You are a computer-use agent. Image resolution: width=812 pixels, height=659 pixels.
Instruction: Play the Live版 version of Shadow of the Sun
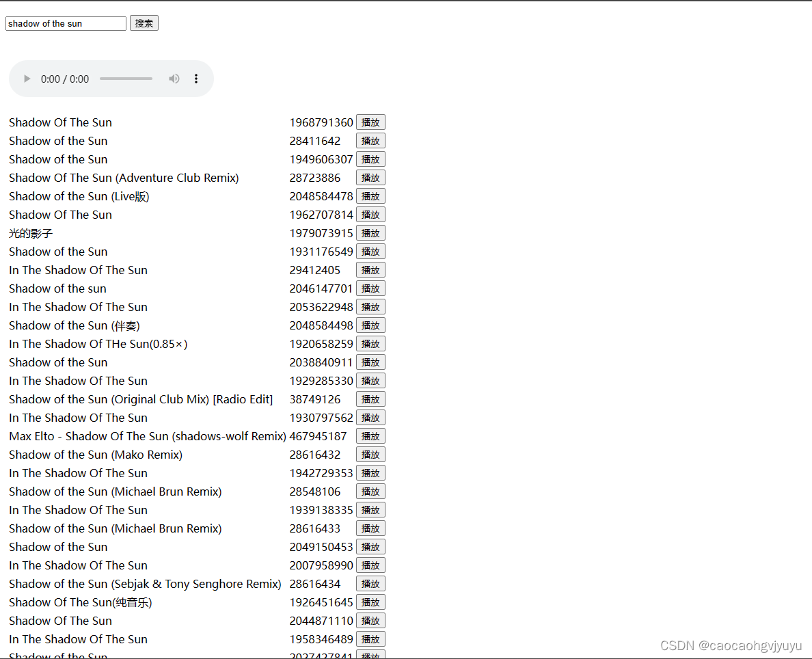370,196
